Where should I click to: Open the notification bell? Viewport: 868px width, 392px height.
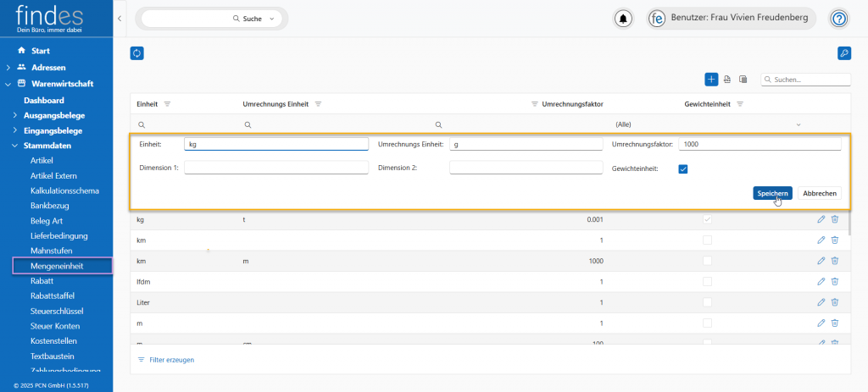click(624, 19)
